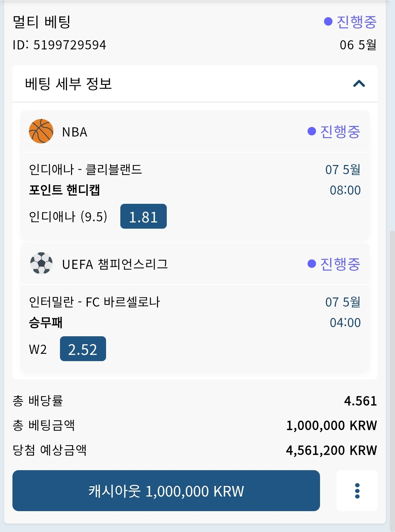Click the UEFA soccer ball icon
The height and width of the screenshot is (532, 395).
pos(41,263)
